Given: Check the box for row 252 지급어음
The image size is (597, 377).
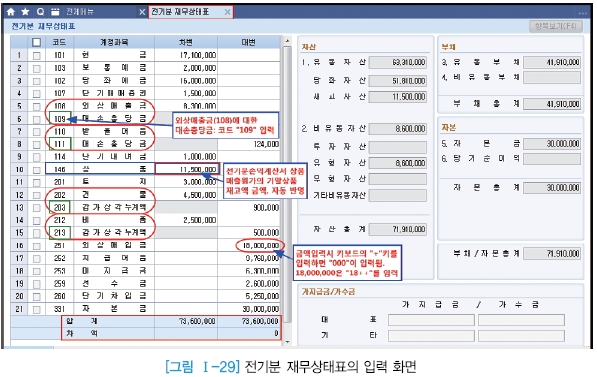Looking at the screenshot, I should pyautogui.click(x=37, y=259).
